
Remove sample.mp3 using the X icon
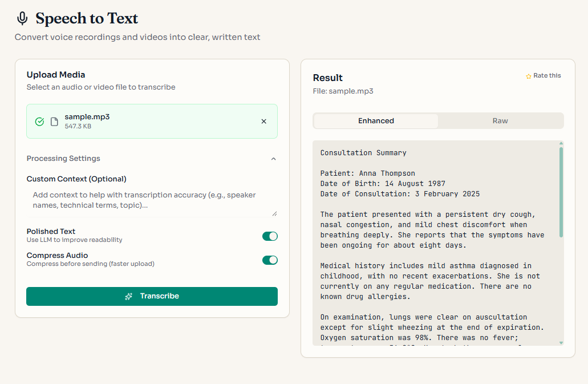click(x=263, y=122)
